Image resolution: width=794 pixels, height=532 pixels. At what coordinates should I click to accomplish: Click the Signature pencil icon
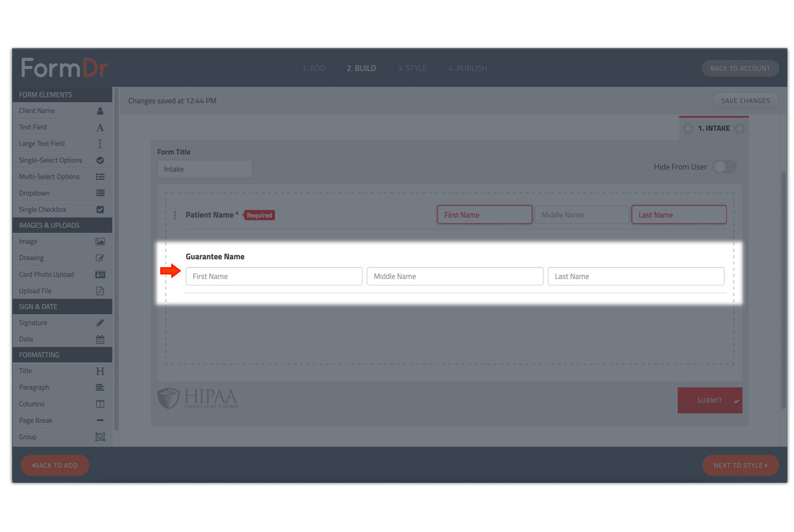(x=100, y=323)
